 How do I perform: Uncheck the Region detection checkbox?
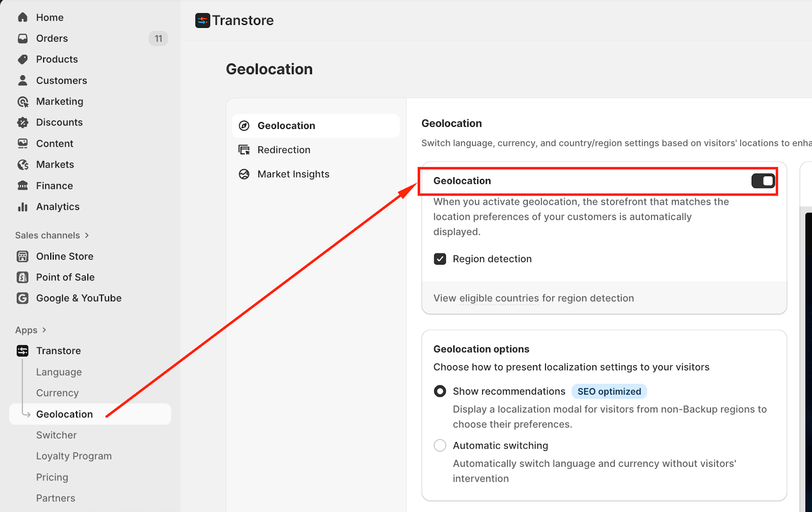[x=440, y=259]
